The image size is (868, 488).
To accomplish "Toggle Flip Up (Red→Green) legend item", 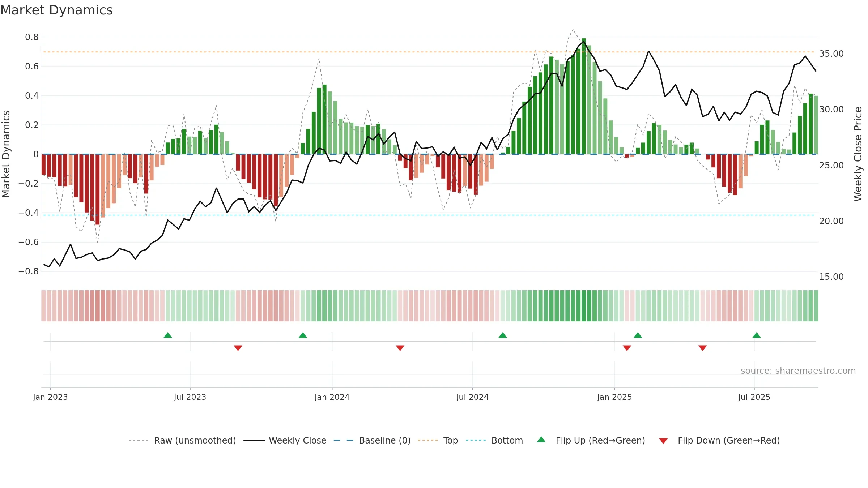I will pyautogui.click(x=591, y=440).
